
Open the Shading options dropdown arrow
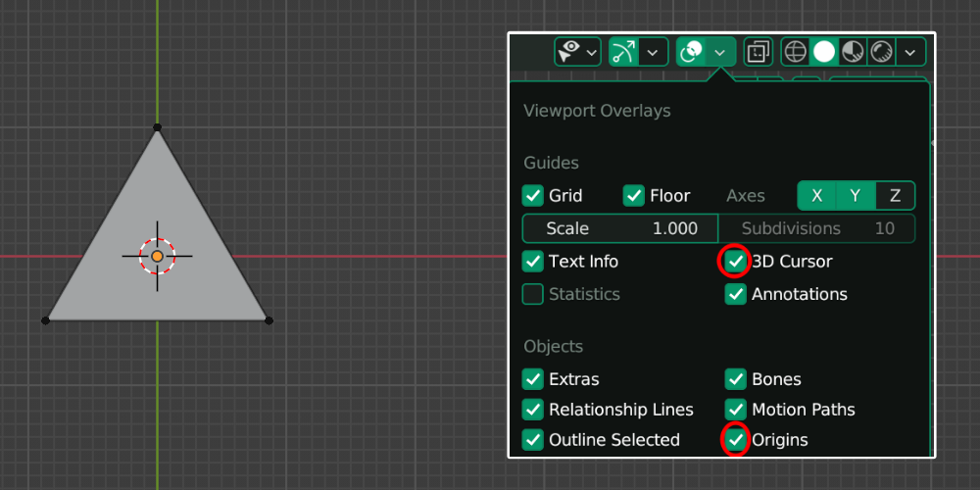[910, 53]
